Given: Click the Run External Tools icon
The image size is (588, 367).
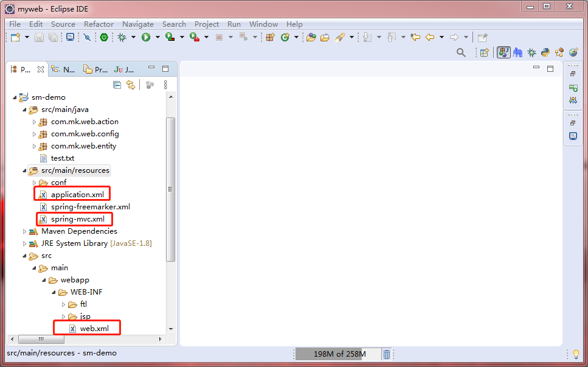Looking at the screenshot, I should tap(194, 37).
